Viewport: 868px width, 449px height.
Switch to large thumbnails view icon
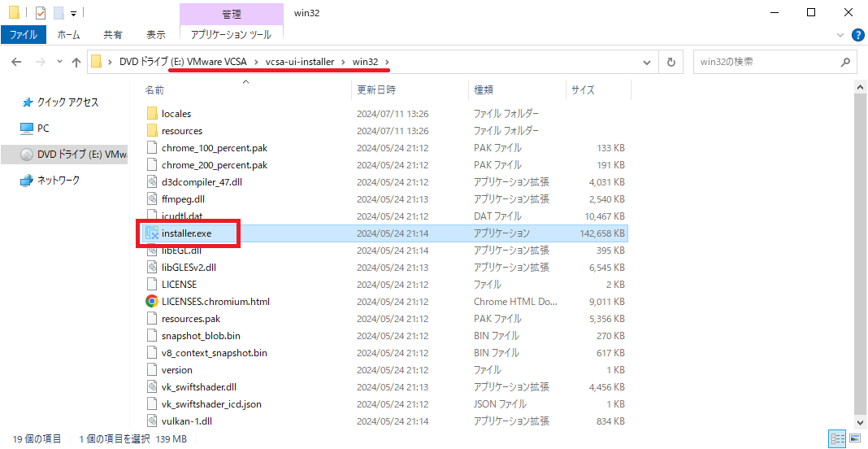(855, 438)
